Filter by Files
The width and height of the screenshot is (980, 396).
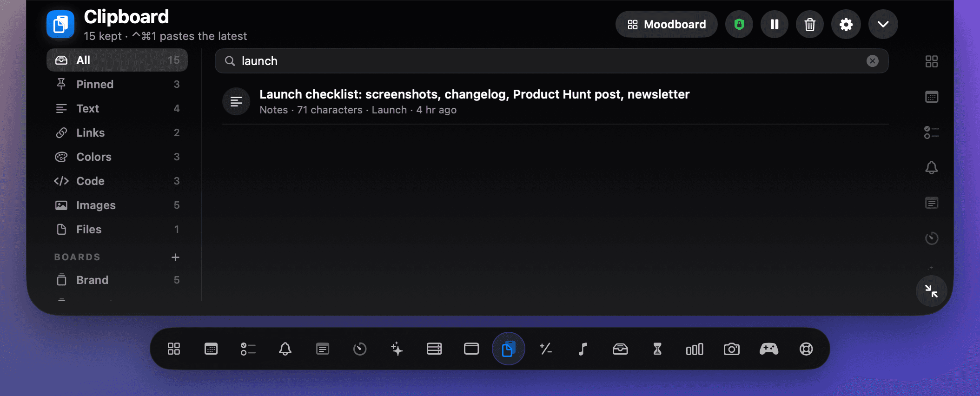pyautogui.click(x=117, y=230)
